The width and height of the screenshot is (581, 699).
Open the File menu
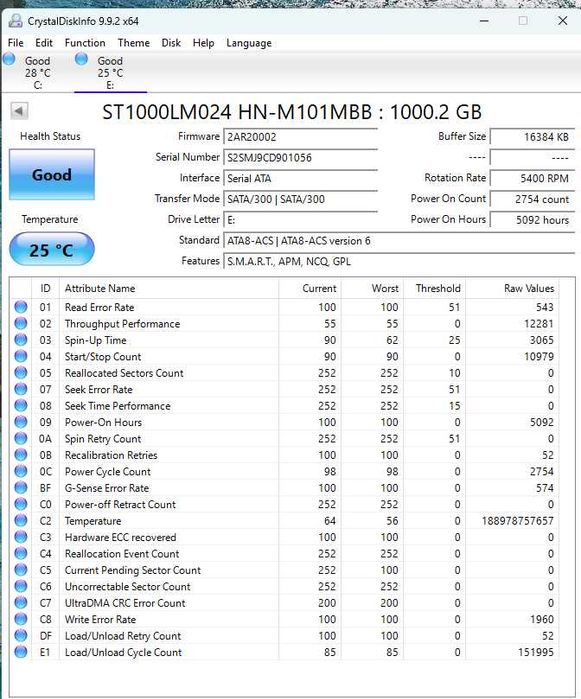click(x=16, y=43)
